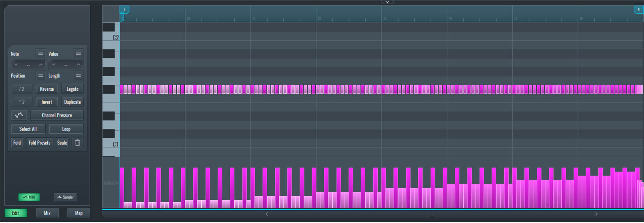The width and height of the screenshot is (644, 223).
Task: Click the equalize icon next to Length
Action: [78, 76]
